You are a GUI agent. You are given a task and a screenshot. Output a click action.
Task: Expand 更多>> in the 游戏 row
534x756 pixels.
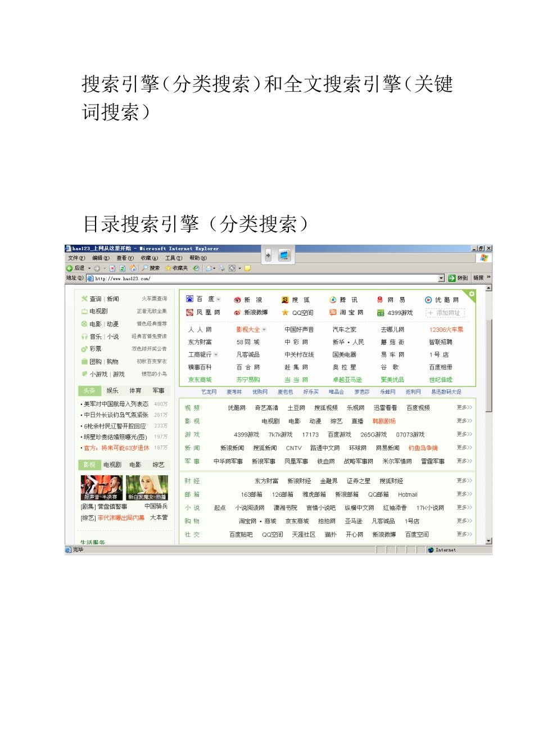coord(464,434)
